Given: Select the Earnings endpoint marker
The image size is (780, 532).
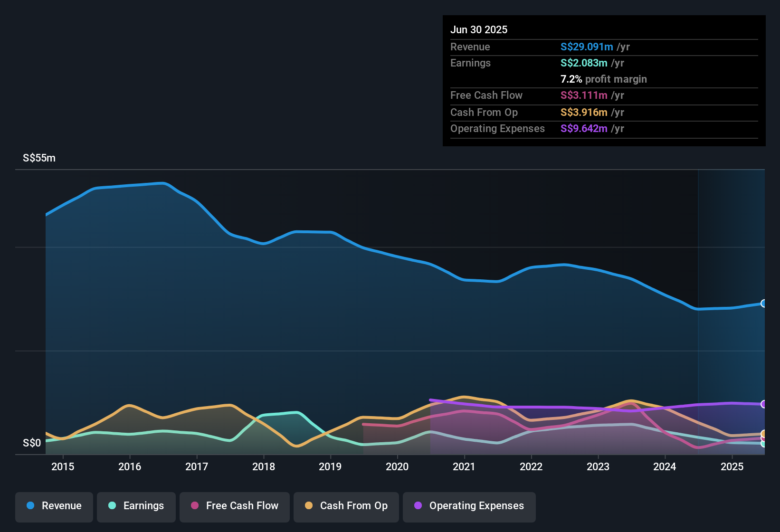Looking at the screenshot, I should pos(764,444).
